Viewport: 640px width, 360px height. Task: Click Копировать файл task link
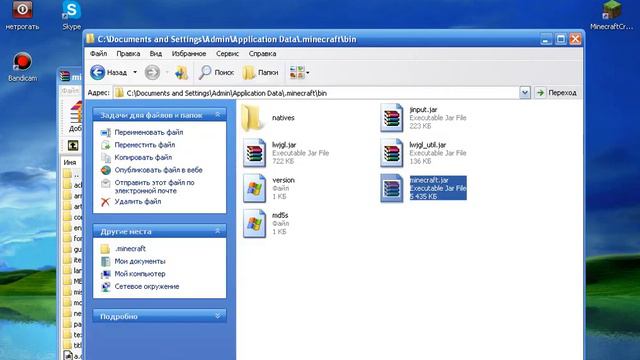click(143, 158)
